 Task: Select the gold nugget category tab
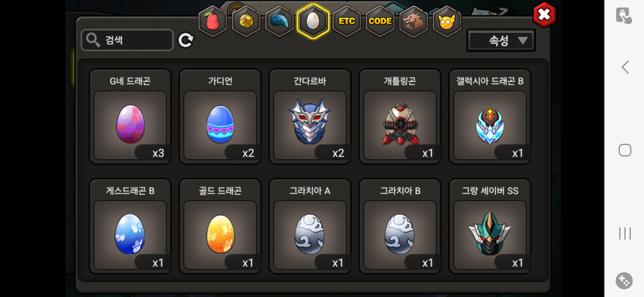pyautogui.click(x=246, y=21)
